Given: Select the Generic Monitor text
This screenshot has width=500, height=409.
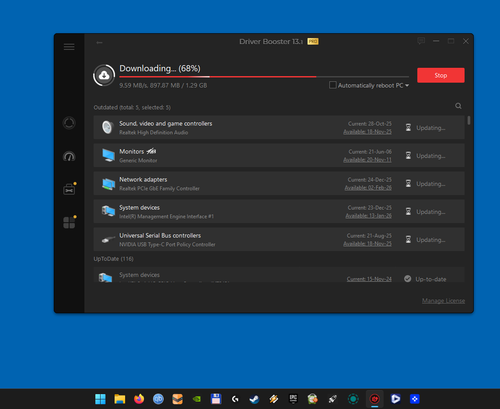Looking at the screenshot, I should tap(138, 160).
